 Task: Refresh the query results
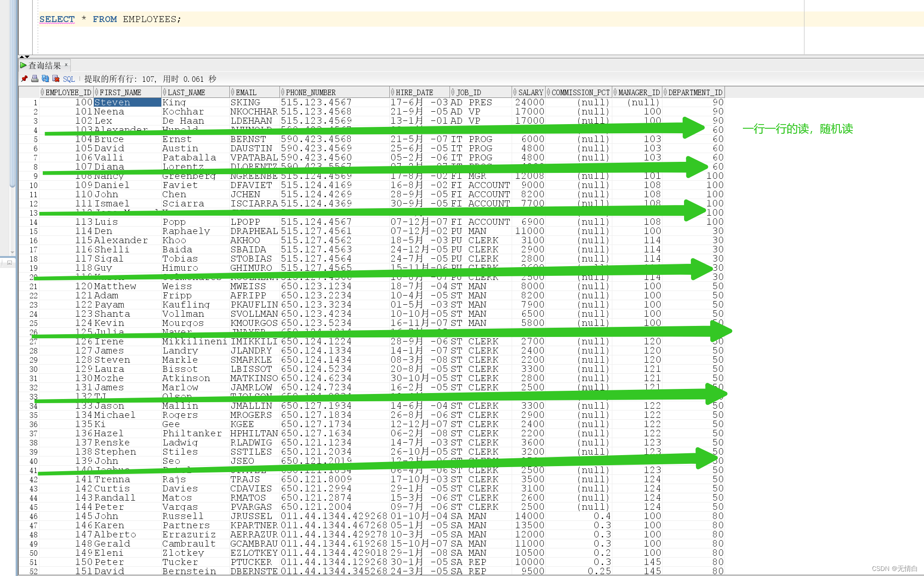pyautogui.click(x=46, y=79)
